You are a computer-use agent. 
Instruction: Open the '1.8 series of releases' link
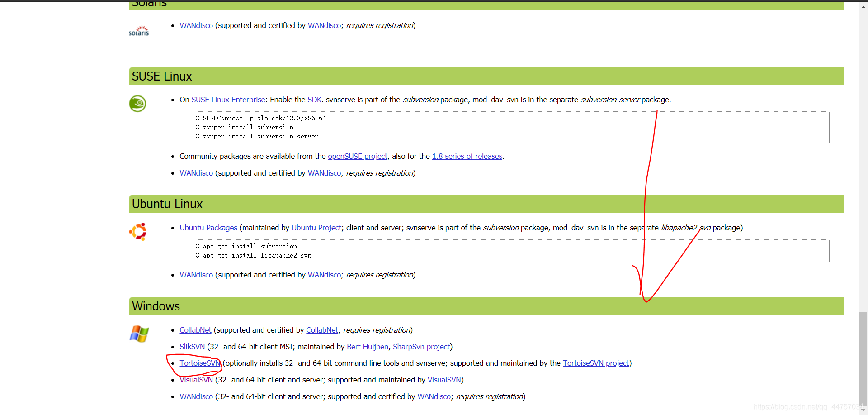click(467, 156)
